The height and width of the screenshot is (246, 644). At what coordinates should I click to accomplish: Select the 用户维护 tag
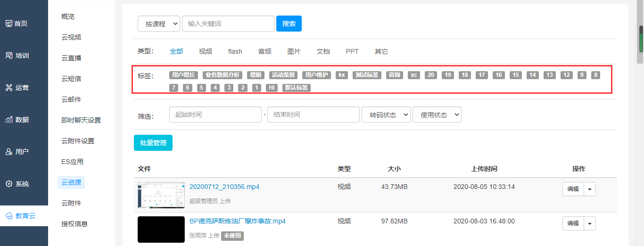[316, 75]
